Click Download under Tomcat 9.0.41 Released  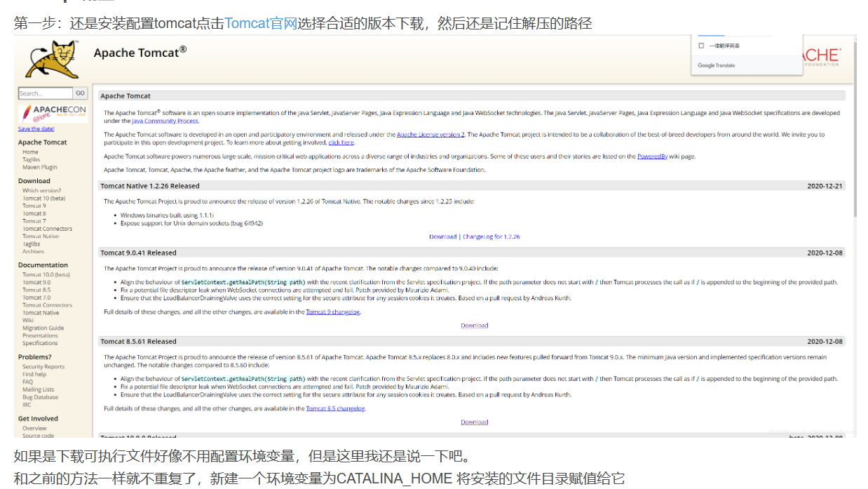[475, 325]
